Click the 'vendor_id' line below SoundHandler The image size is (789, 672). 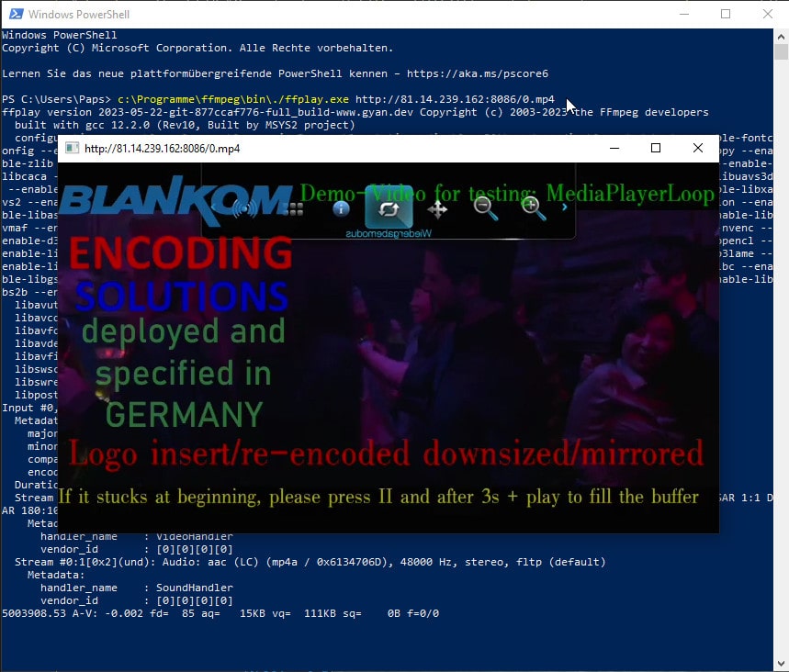[x=137, y=600]
